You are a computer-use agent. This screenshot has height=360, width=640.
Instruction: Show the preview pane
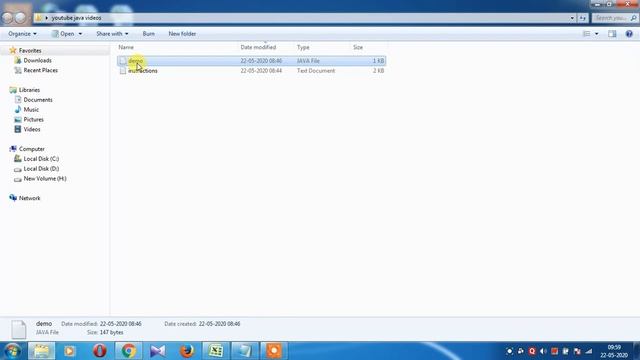coord(612,34)
